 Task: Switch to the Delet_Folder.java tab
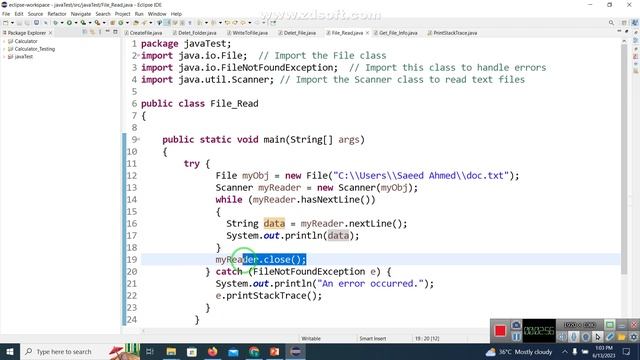195,33
